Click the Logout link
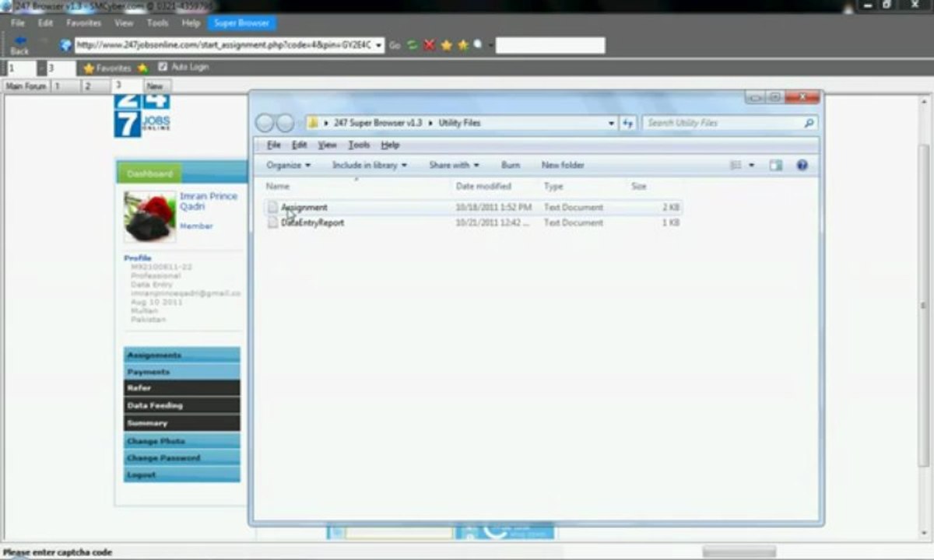Viewport: 934px width, 560px height. 182,474
